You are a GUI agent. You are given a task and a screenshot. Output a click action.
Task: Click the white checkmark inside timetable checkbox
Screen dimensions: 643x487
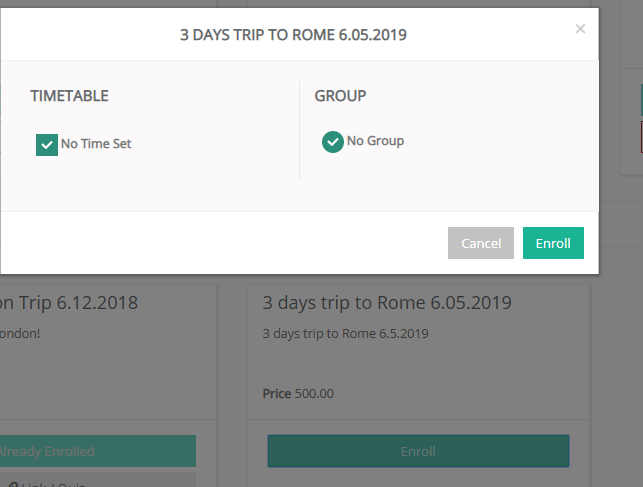point(47,145)
